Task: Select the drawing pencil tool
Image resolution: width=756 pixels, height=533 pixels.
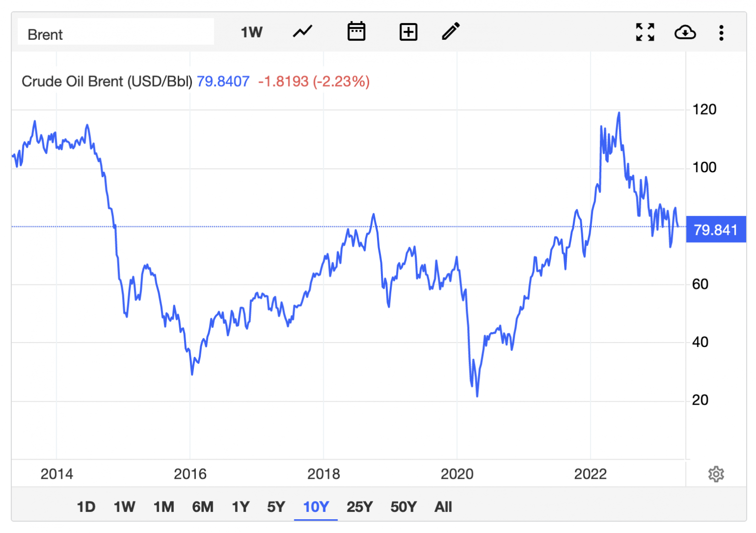Action: click(x=450, y=31)
